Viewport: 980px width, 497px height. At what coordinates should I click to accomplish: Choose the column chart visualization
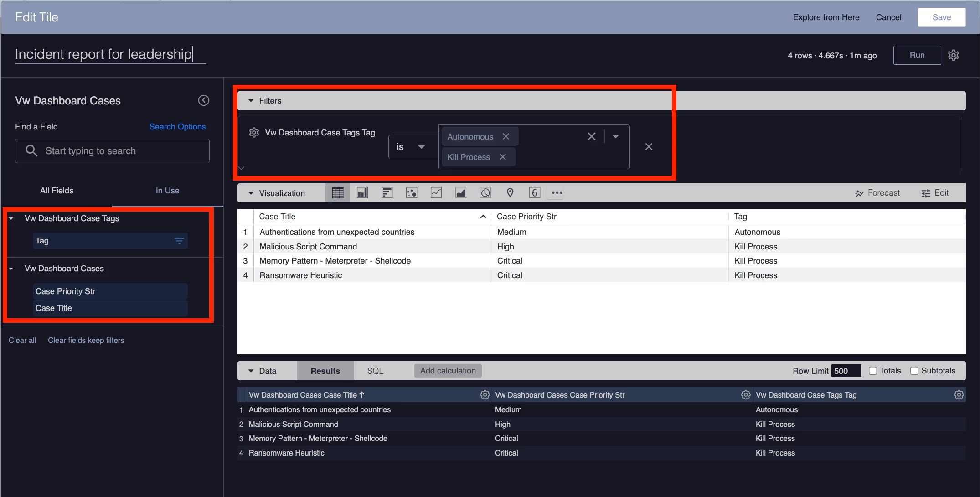tap(362, 193)
